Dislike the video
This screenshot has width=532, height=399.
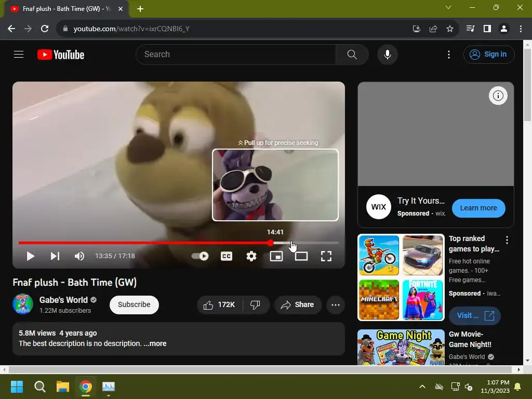click(256, 304)
